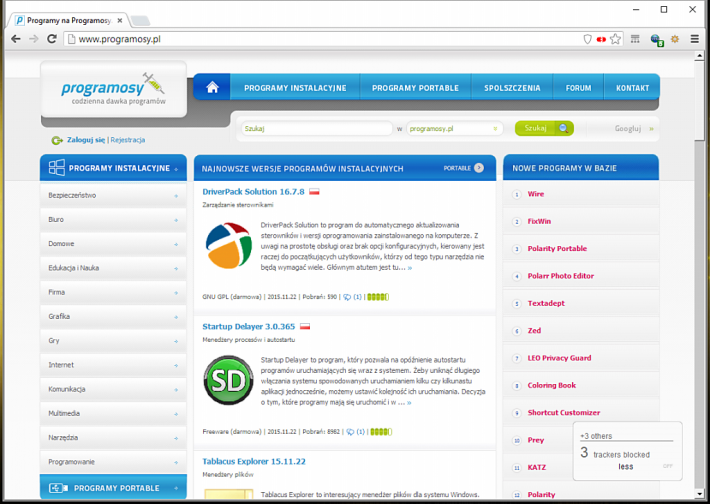Click the Rejestracja link
The width and height of the screenshot is (710, 504).
click(x=128, y=140)
